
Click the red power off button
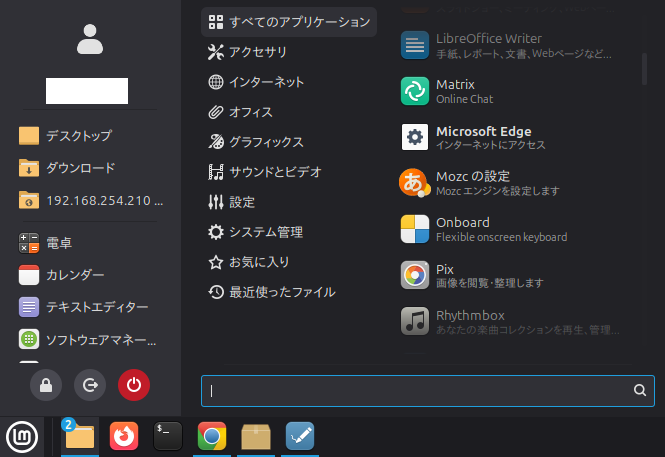[x=133, y=384]
